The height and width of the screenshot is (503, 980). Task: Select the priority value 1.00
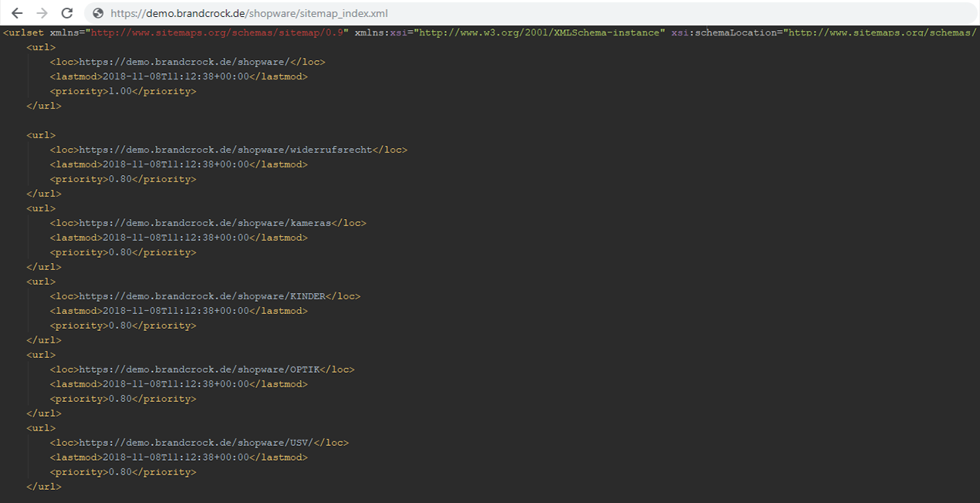pos(121,91)
